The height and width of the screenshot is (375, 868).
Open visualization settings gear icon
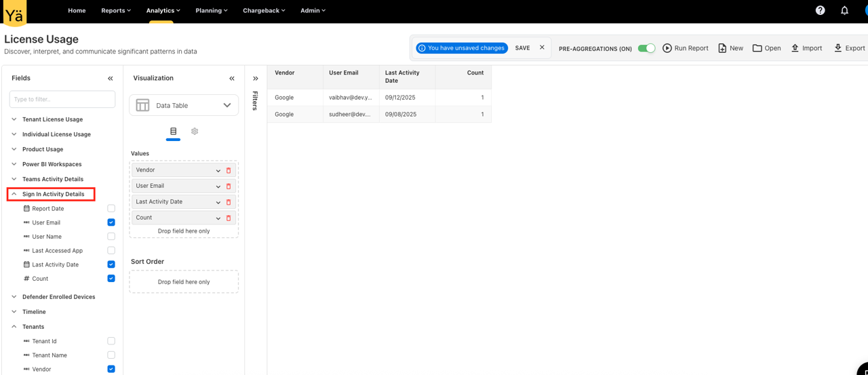click(x=195, y=131)
